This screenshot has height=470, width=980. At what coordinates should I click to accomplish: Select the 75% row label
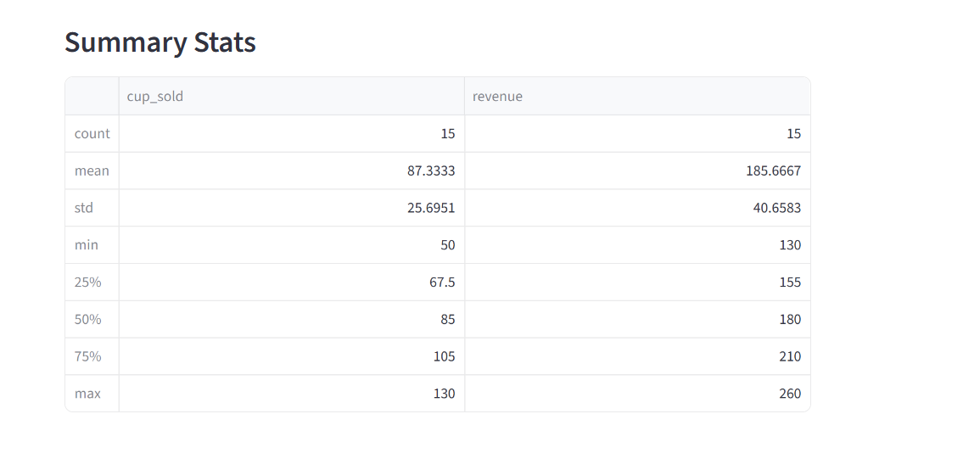point(92,356)
